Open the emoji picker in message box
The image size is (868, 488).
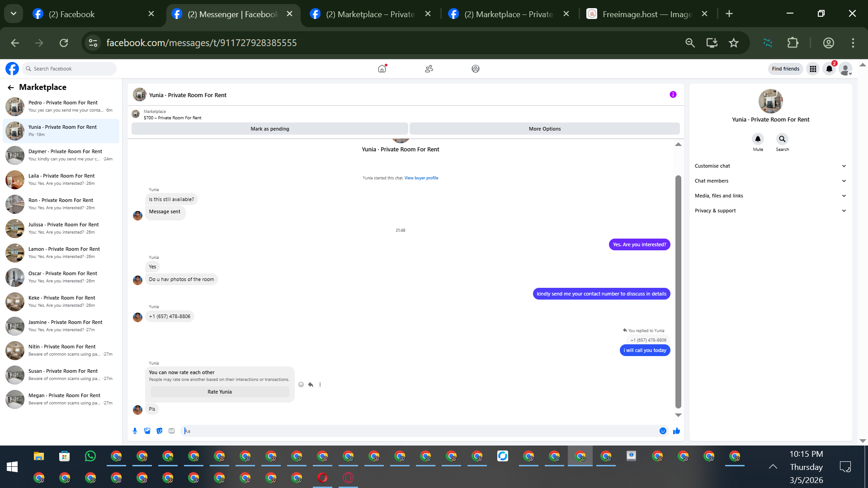tap(663, 431)
